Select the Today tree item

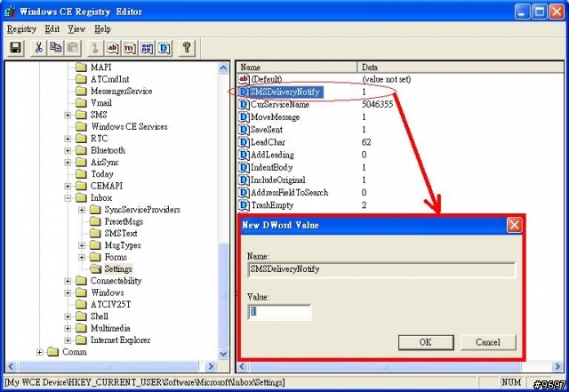tap(102, 174)
